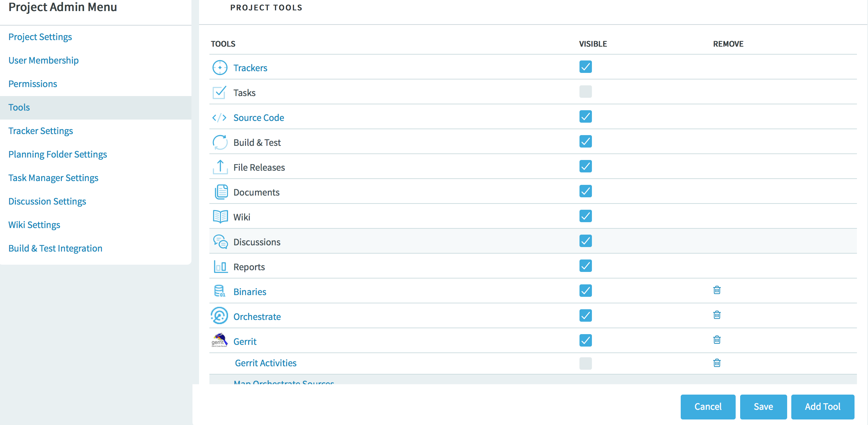
Task: Open the Orchestrate tool link
Action: click(257, 317)
